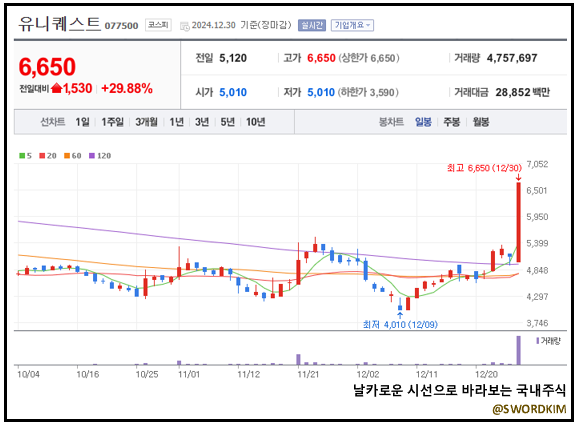Click the orange 60-day average legend swatch
The height and width of the screenshot is (426, 577).
(67, 156)
